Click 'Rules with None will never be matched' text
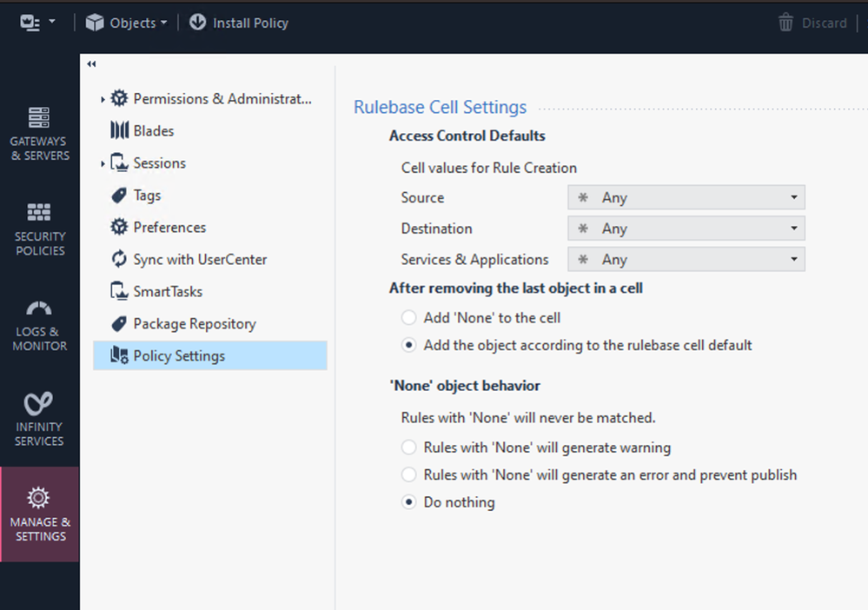This screenshot has height=610, width=868. (x=528, y=417)
